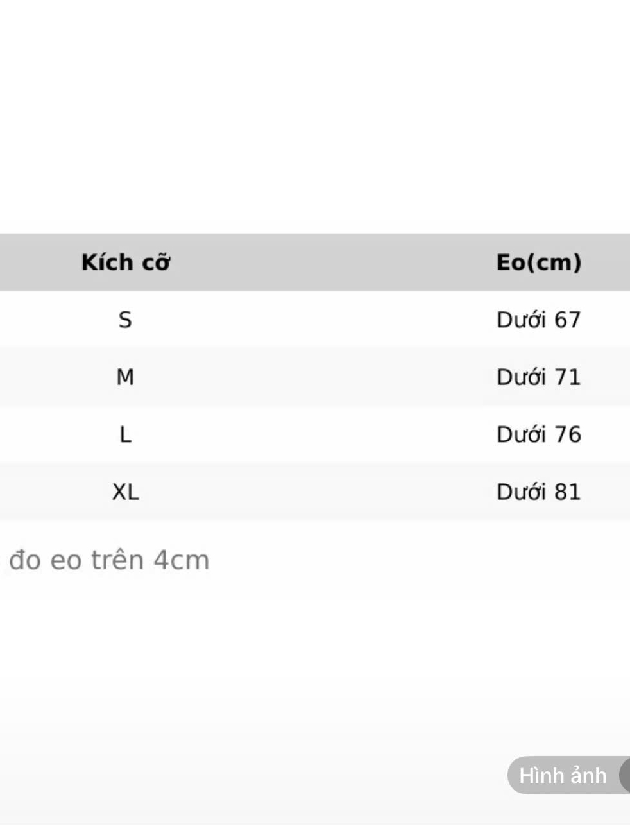Click the blank white area above the table

click(314, 116)
